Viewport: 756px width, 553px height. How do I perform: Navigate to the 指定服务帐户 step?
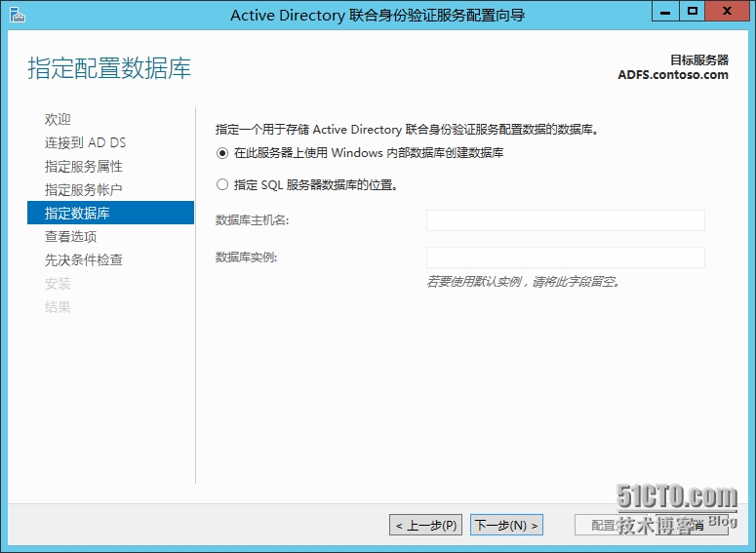(84, 189)
